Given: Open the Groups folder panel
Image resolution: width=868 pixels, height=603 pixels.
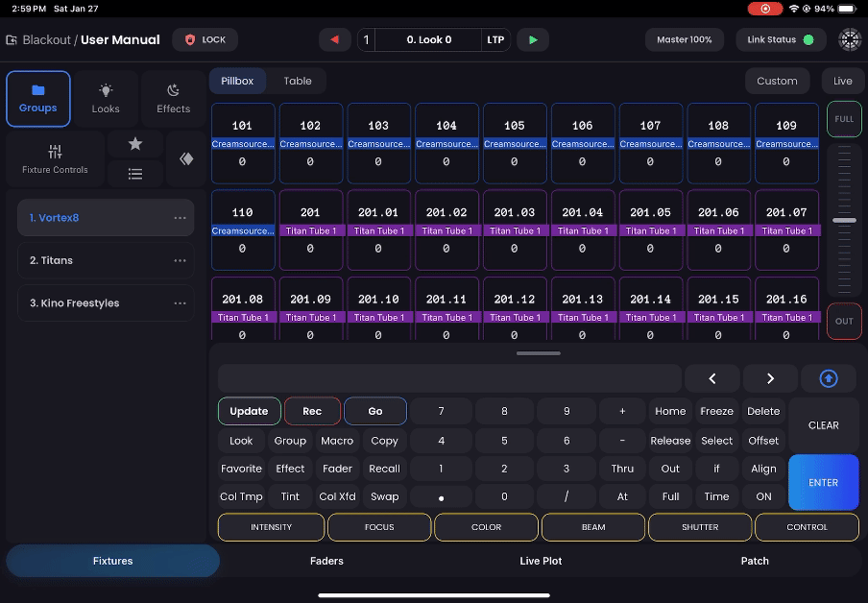Looking at the screenshot, I should (x=38, y=99).
